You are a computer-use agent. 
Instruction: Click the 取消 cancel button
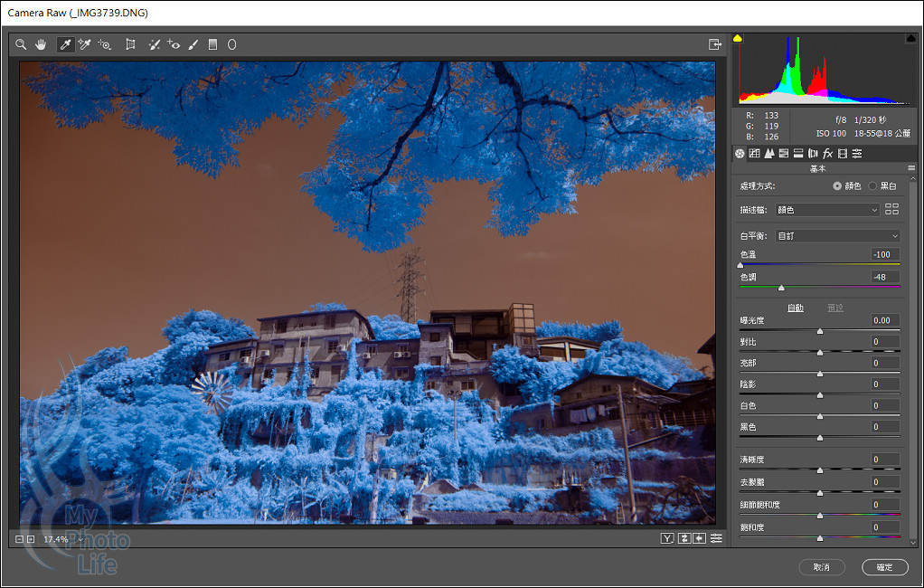point(821,567)
